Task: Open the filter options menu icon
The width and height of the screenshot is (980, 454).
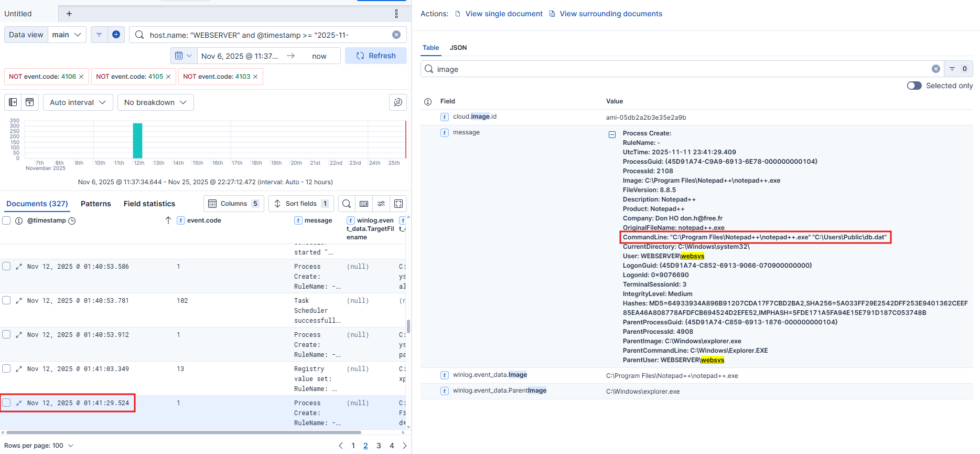Action: tap(99, 35)
